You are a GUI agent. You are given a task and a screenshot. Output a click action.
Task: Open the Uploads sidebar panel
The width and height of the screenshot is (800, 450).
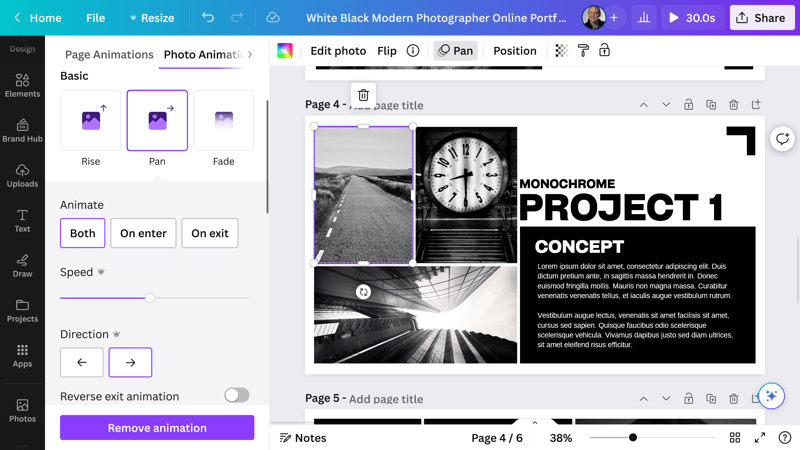tap(22, 176)
